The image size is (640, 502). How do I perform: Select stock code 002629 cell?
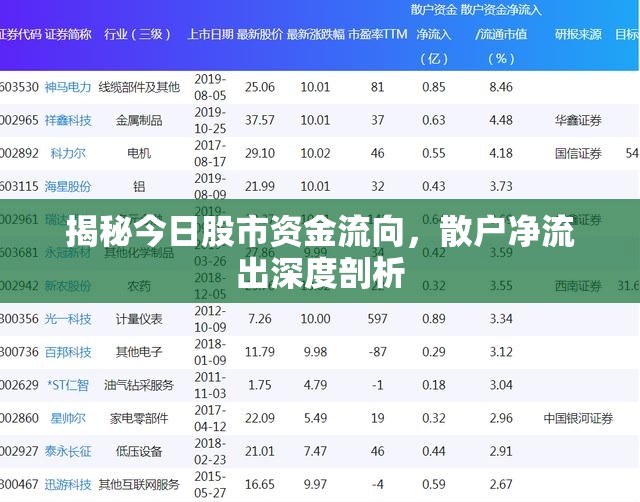(19, 385)
